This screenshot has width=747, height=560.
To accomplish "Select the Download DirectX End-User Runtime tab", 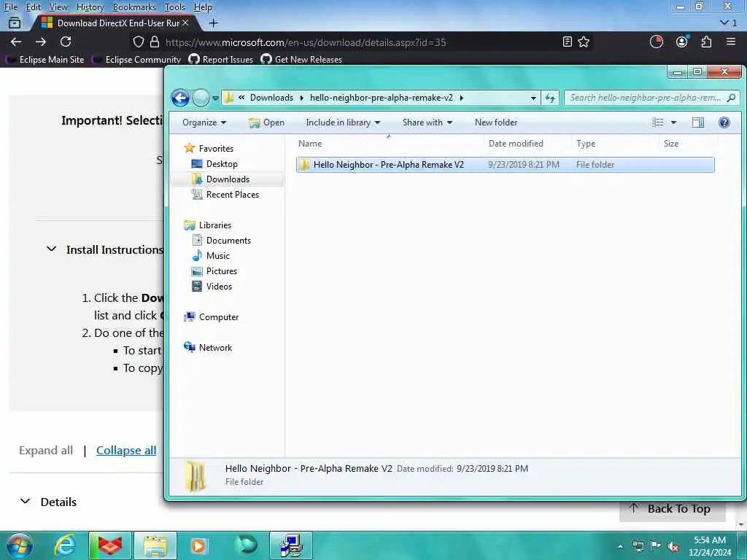I will (x=115, y=23).
